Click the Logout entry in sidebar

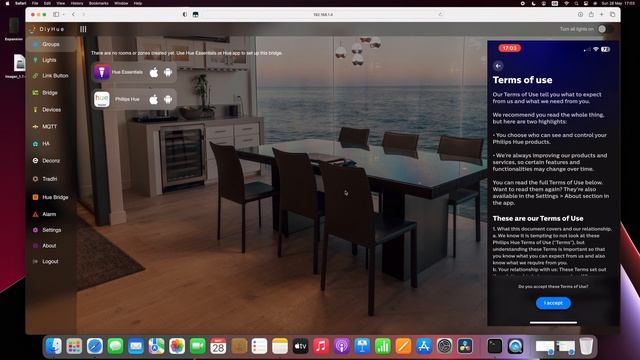pos(50,262)
